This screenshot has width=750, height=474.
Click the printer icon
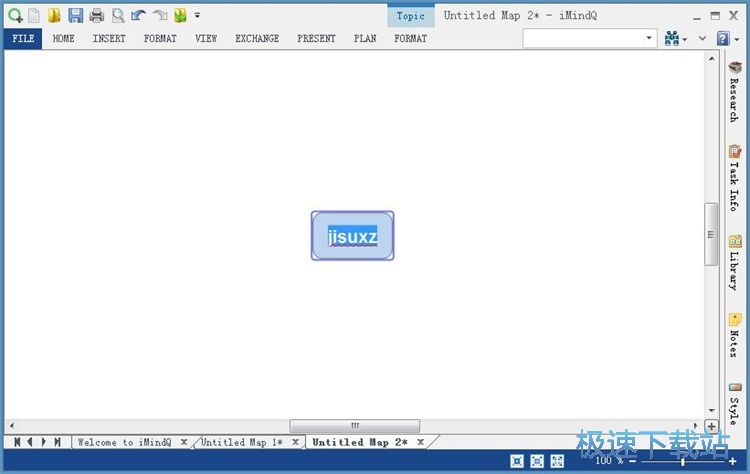pos(97,16)
